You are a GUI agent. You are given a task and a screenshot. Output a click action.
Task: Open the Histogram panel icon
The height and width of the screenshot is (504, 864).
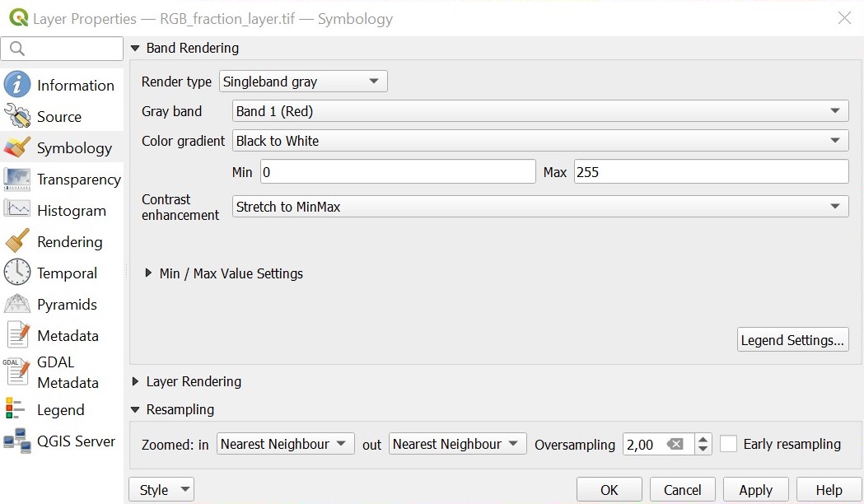click(x=17, y=210)
